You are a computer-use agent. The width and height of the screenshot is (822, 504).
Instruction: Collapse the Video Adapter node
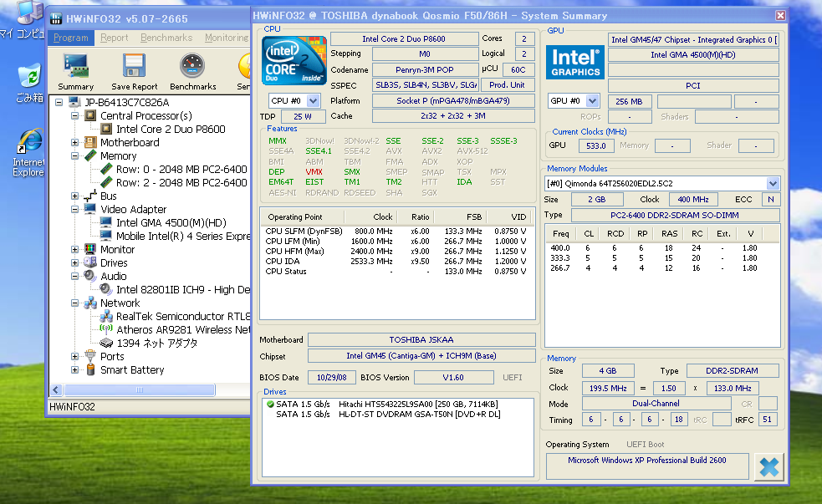tap(75, 209)
